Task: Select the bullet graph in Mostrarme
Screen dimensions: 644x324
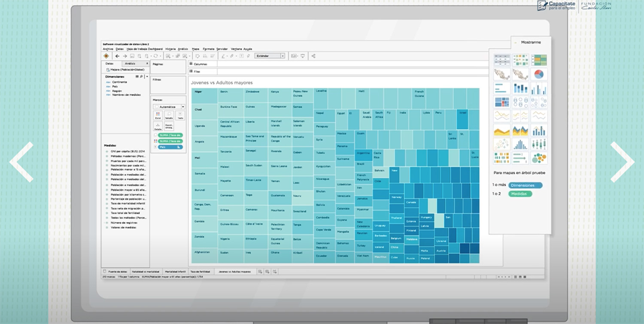Action: (520, 158)
